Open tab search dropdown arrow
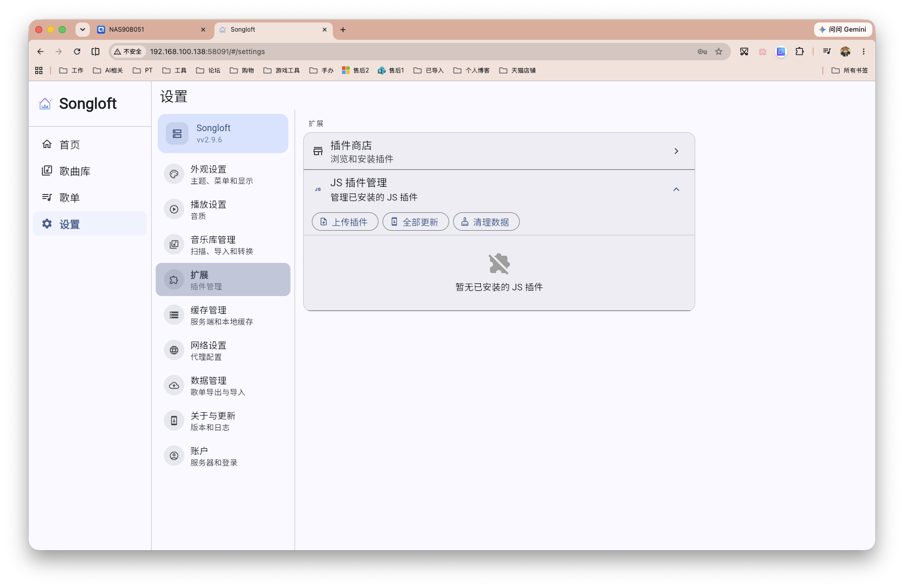Image resolution: width=904 pixels, height=588 pixels. coord(83,30)
